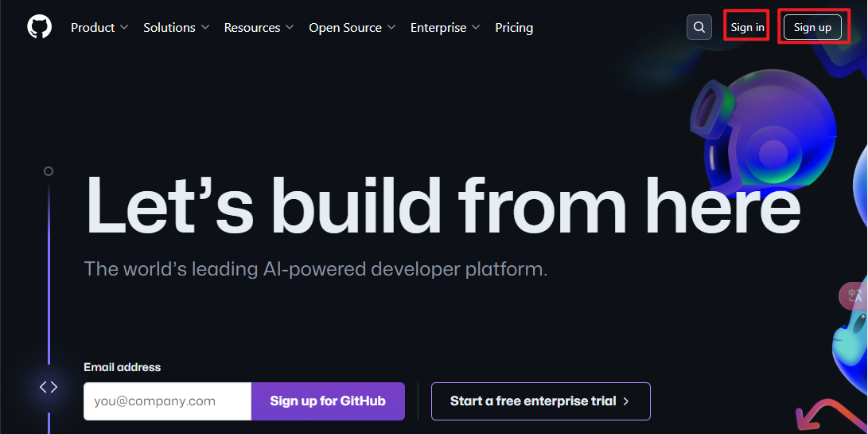
Task: Click the AI-powered developer platform subtitle
Action: 316,269
